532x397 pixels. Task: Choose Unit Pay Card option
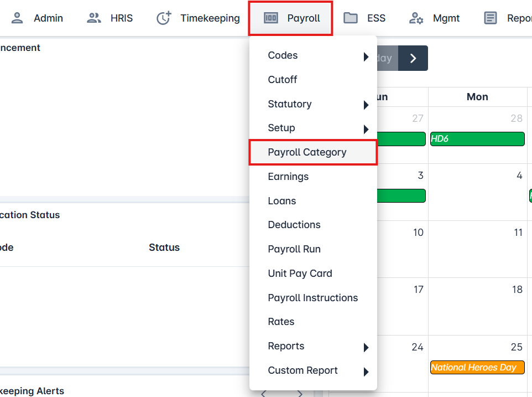click(x=300, y=274)
